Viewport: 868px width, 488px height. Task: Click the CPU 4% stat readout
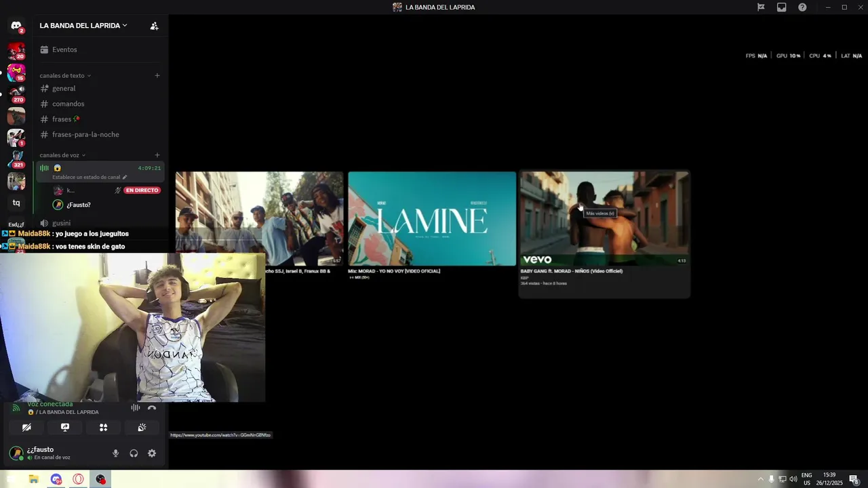tap(820, 56)
